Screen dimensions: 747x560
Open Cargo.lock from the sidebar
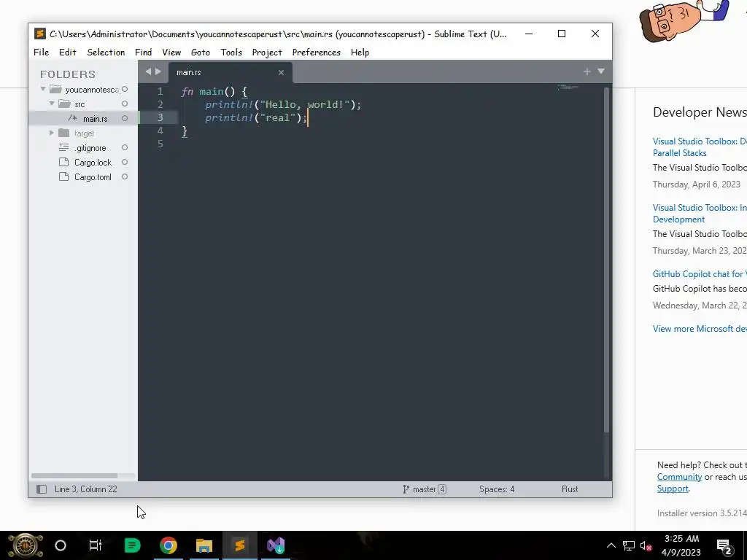[x=93, y=163]
